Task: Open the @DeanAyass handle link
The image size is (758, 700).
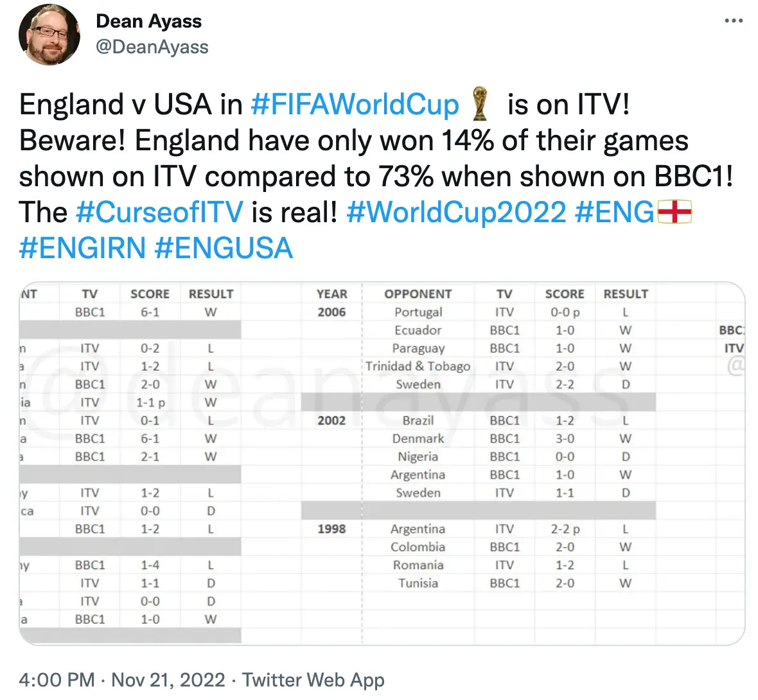Action: click(x=152, y=47)
